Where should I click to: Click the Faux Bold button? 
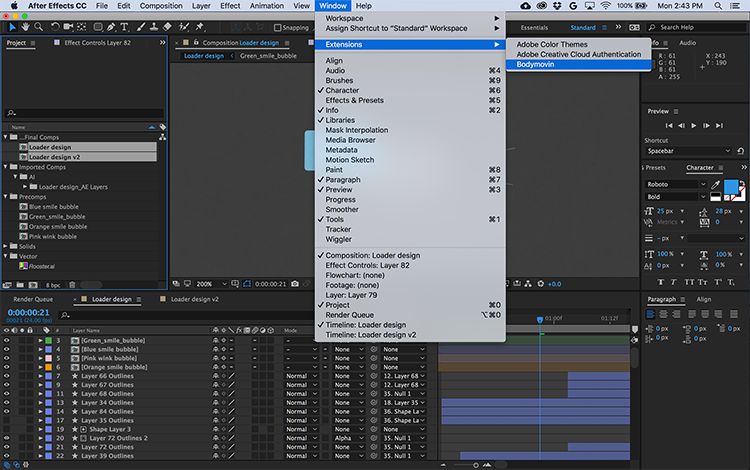661,282
